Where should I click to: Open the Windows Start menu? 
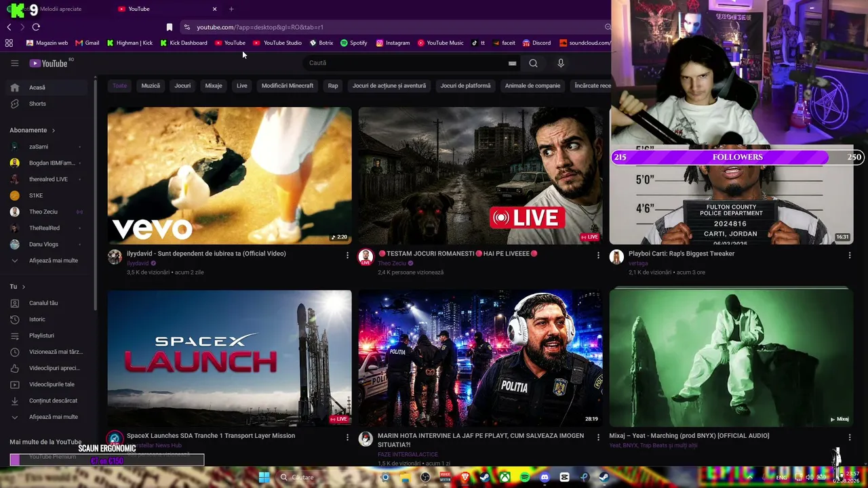[264, 477]
